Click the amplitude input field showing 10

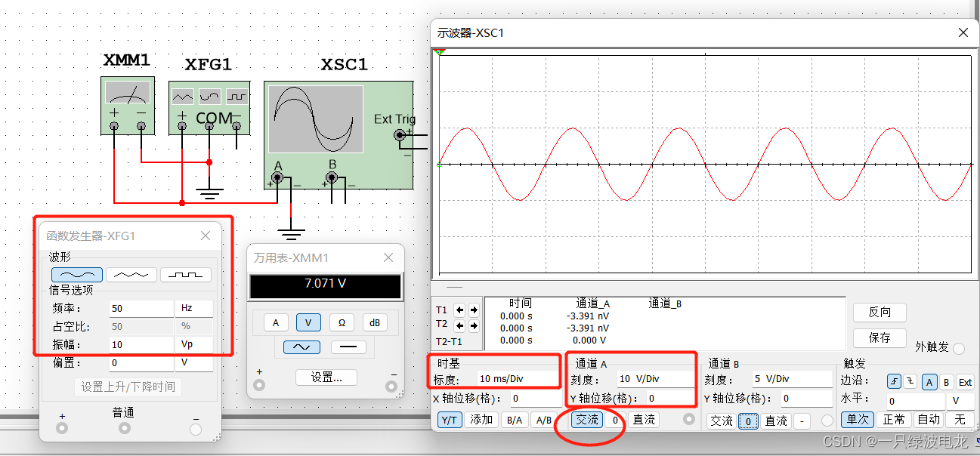pyautogui.click(x=141, y=344)
